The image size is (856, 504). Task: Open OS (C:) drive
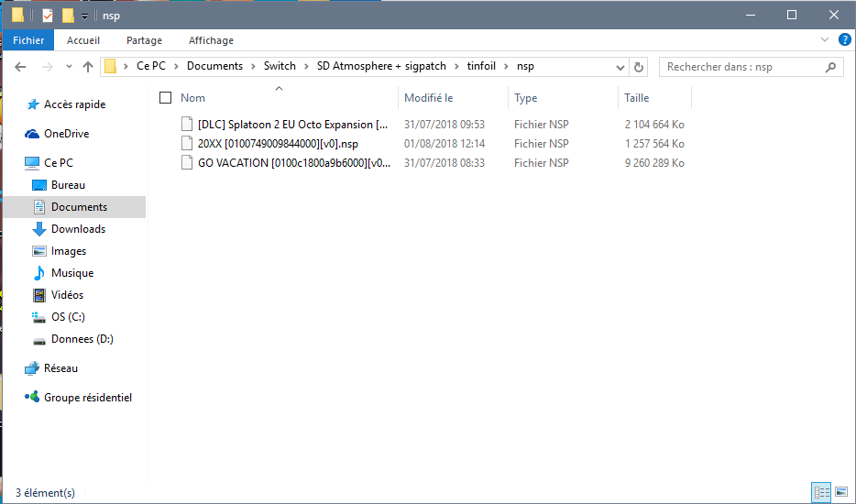coord(68,317)
